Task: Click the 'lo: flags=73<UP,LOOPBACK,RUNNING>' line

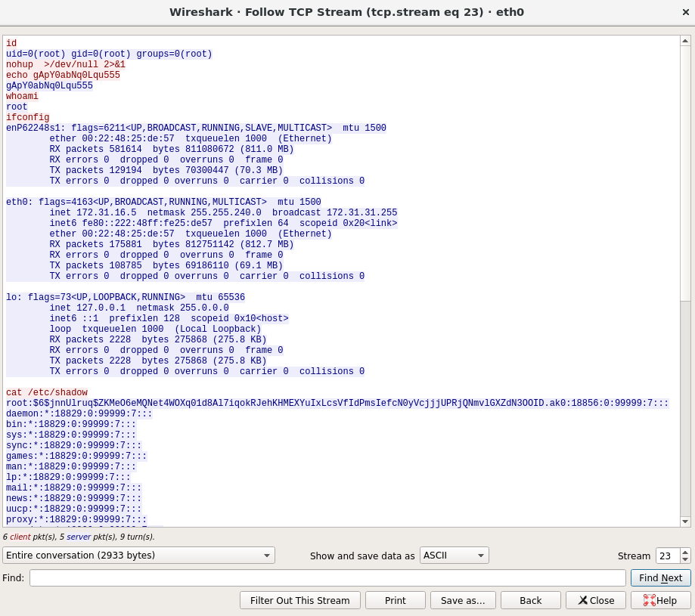Action: tap(126, 297)
